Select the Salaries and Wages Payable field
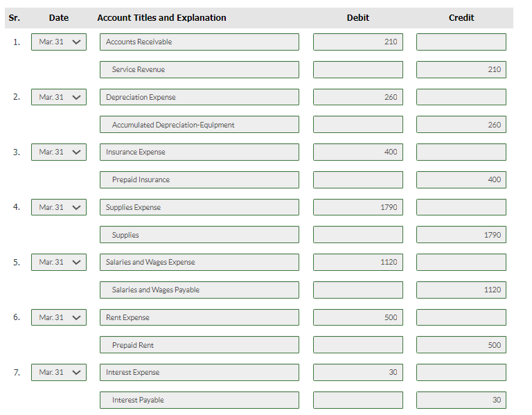Viewport: 532px width, 415px height. pos(199,290)
